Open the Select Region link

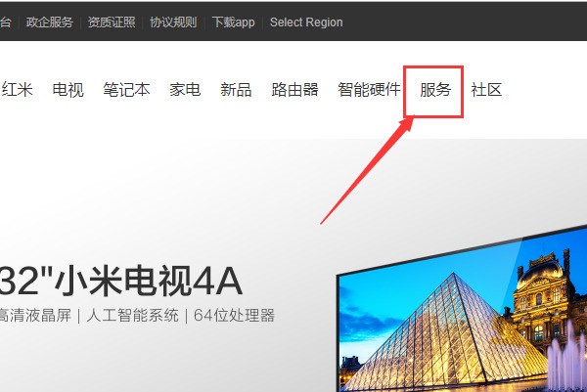[x=306, y=22]
